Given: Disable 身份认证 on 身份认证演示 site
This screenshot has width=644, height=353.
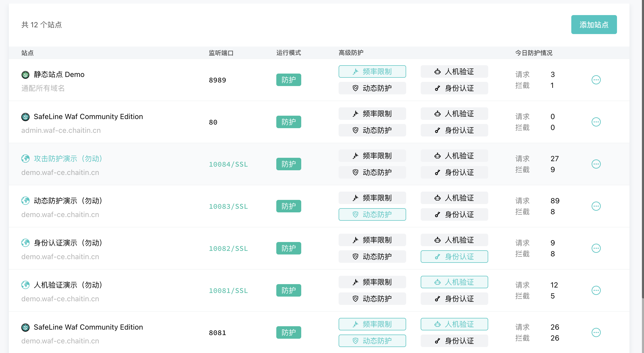Looking at the screenshot, I should [454, 257].
